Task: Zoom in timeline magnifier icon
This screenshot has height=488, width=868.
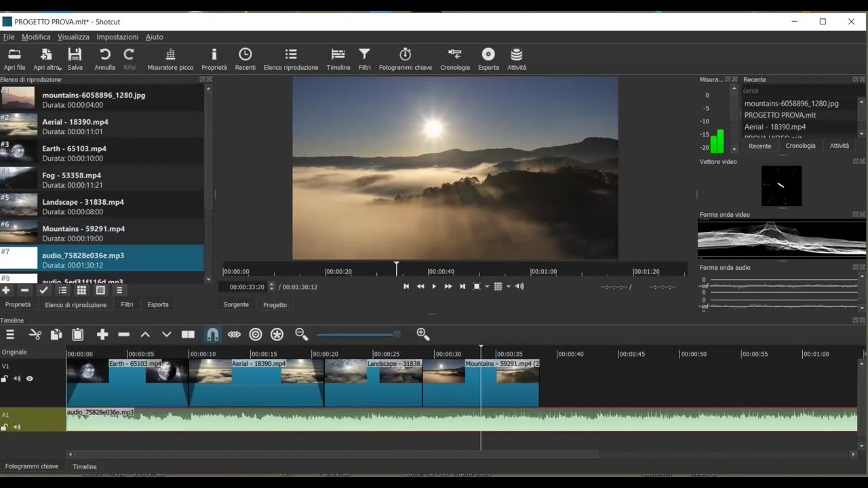Action: click(423, 334)
